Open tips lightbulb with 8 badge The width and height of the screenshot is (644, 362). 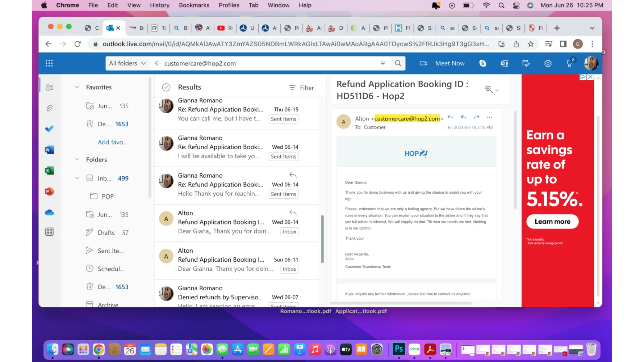tap(570, 63)
